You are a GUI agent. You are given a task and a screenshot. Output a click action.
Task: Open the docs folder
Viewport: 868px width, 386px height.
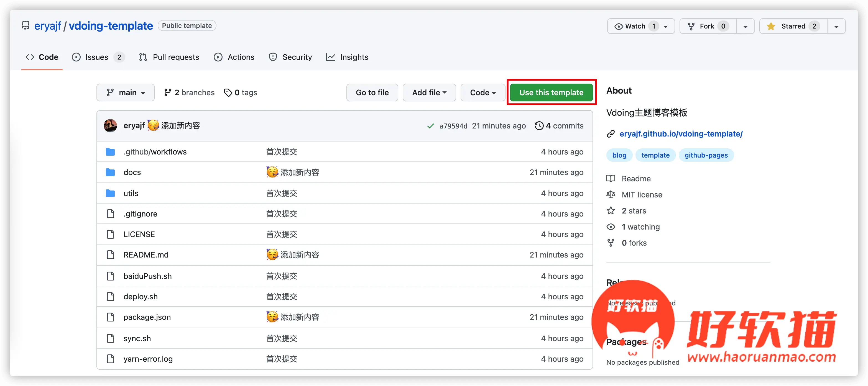point(132,172)
